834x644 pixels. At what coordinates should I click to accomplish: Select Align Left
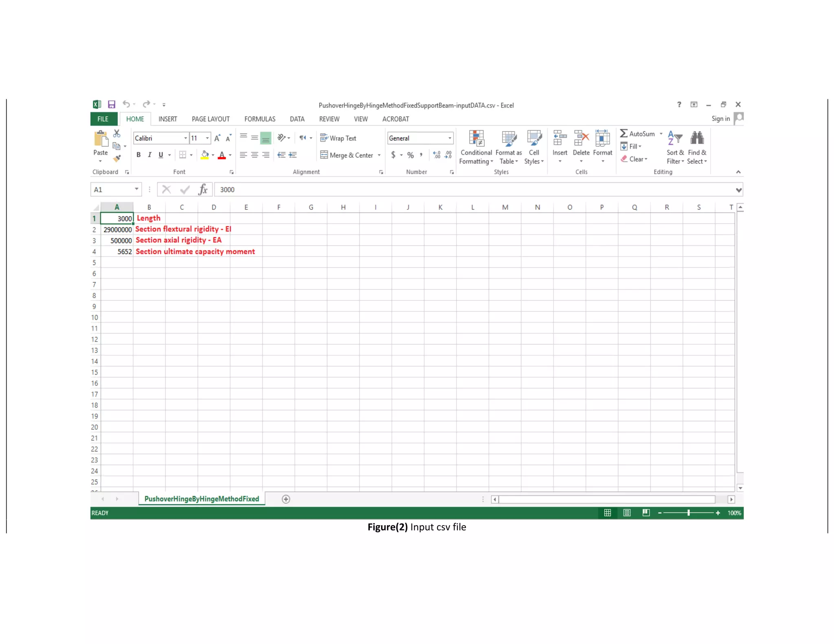(243, 155)
